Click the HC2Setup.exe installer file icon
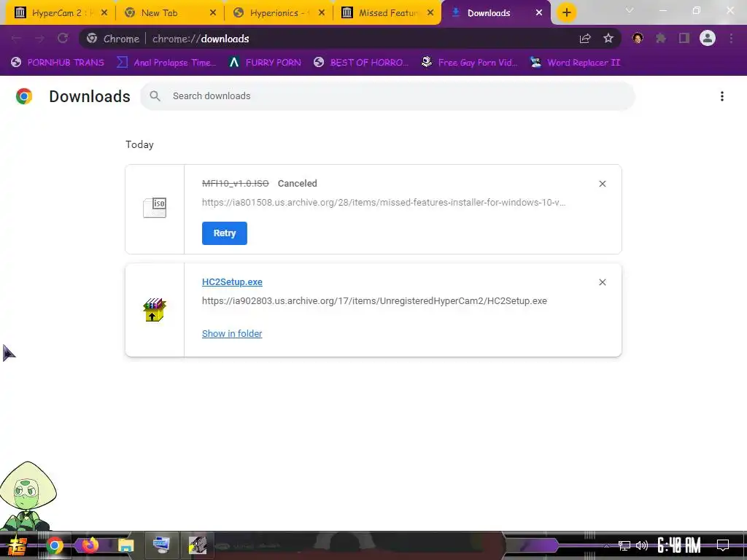747x560 pixels. pyautogui.click(x=155, y=310)
